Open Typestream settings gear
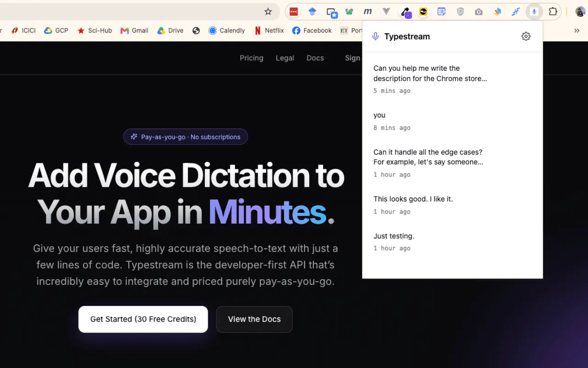Viewport: 588px width, 368px height. 526,36
